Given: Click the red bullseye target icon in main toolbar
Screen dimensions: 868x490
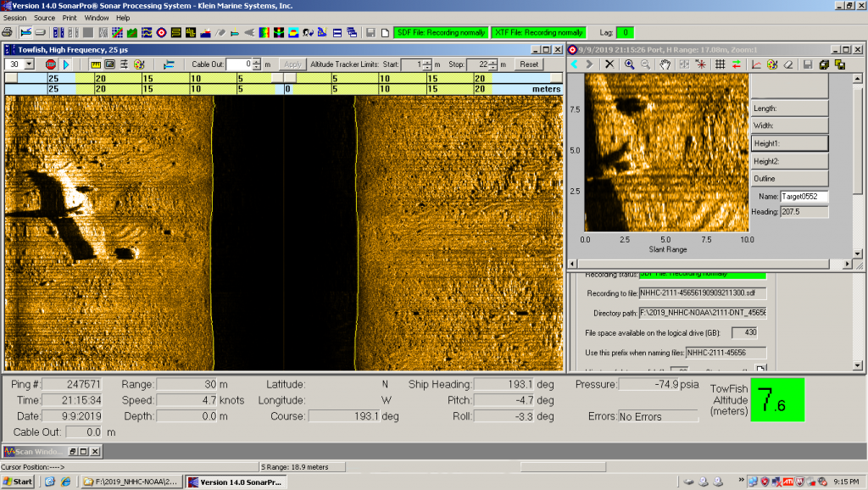Looking at the screenshot, I should click(161, 33).
